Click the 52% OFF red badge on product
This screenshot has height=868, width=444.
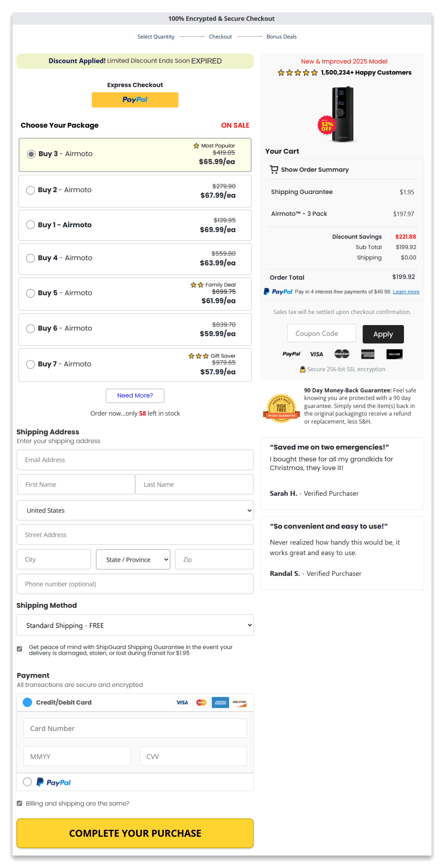pyautogui.click(x=326, y=125)
